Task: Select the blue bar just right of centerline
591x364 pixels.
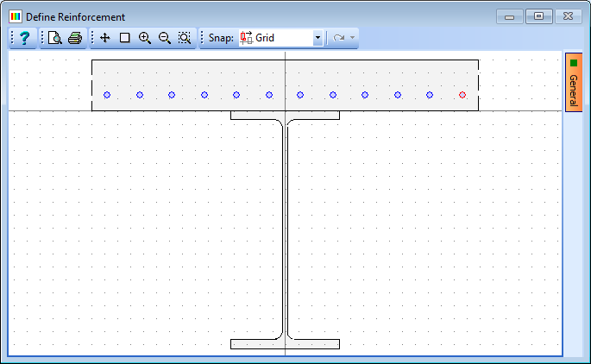Action: [300, 95]
